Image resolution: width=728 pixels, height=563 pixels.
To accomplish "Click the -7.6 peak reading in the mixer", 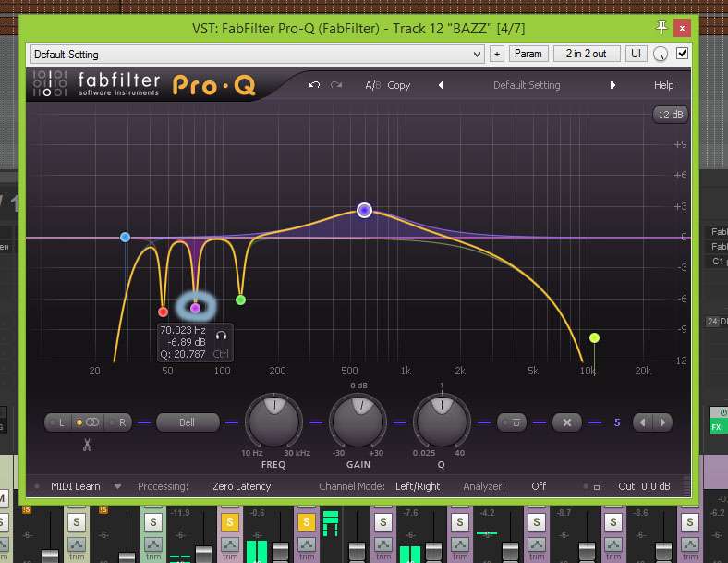I will [x=410, y=513].
